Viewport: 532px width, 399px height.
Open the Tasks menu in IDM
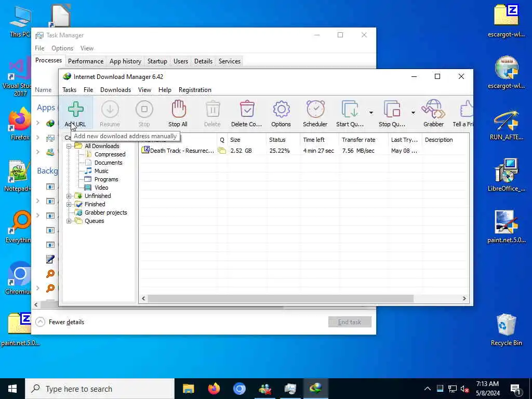point(69,90)
